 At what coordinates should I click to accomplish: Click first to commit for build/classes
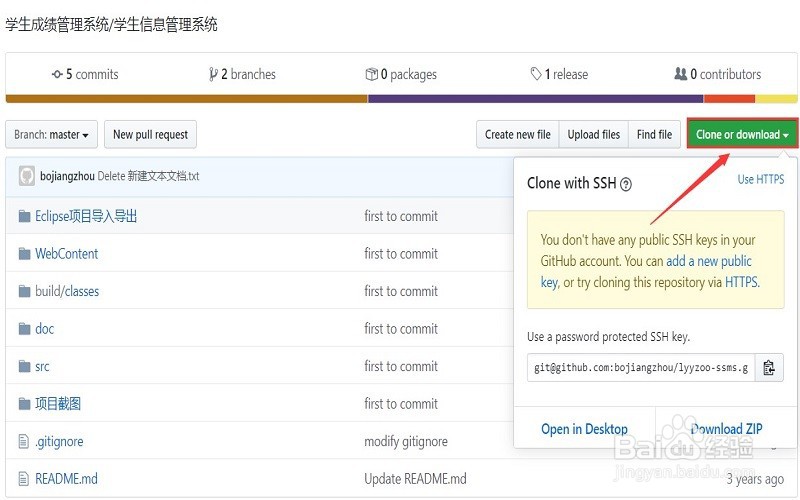[x=401, y=291]
